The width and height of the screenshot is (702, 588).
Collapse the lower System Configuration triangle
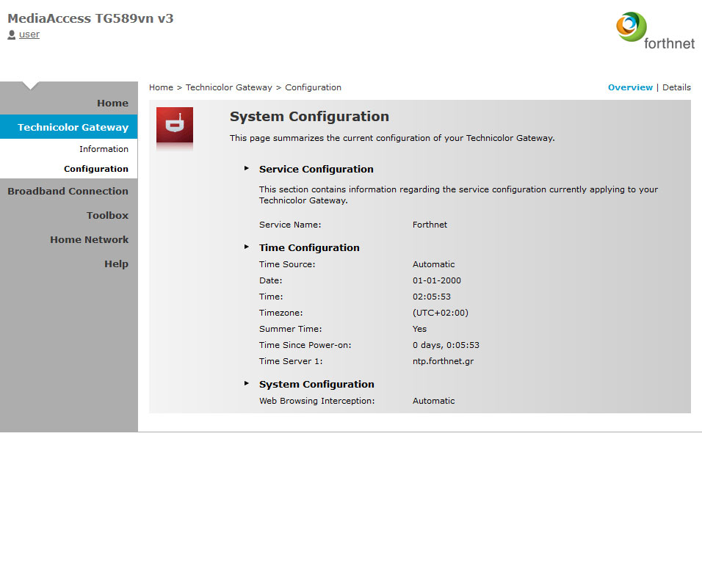(246, 383)
